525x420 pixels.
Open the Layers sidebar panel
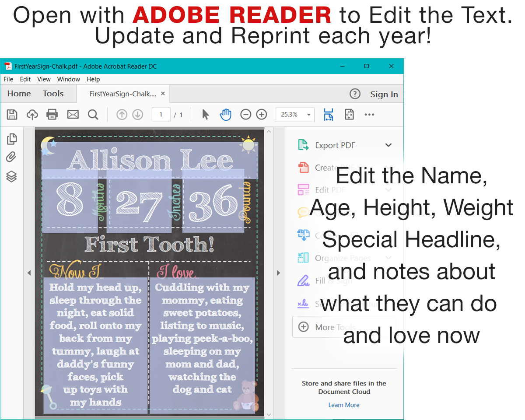coord(12,176)
